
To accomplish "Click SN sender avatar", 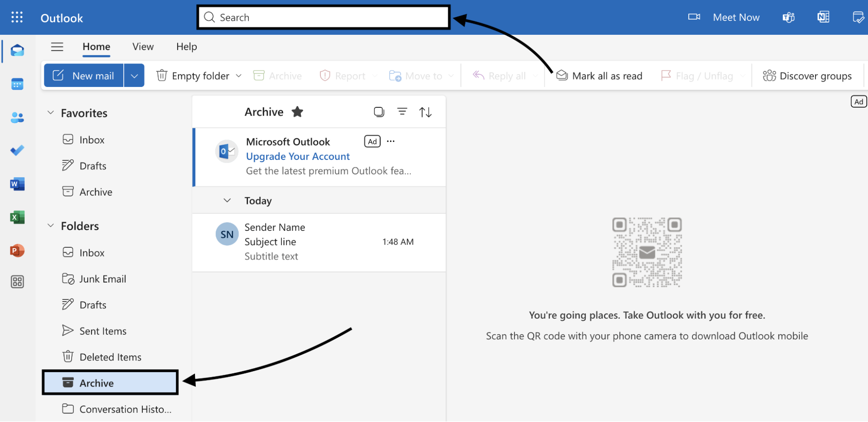I will (x=227, y=234).
